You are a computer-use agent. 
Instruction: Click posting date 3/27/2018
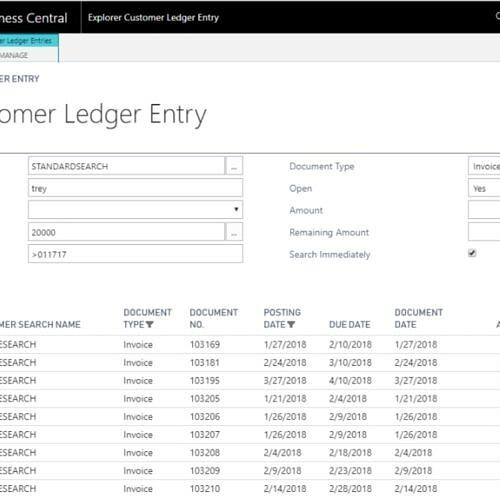285,380
